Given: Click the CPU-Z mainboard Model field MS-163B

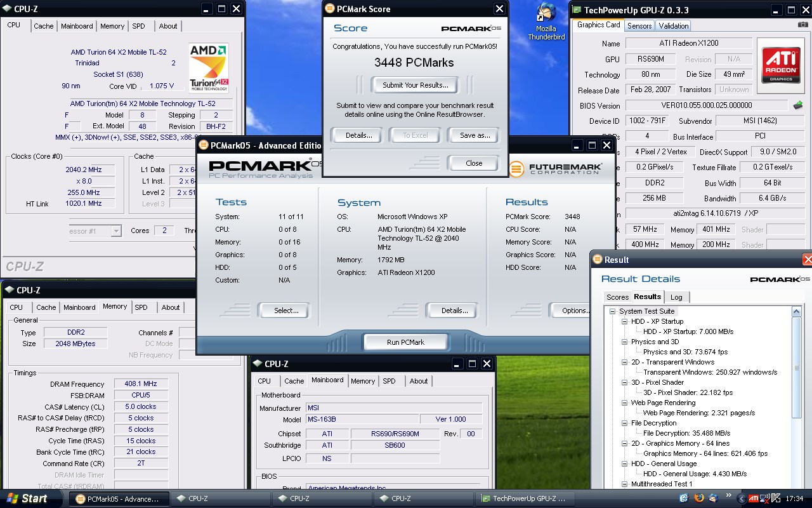Looking at the screenshot, I should (x=362, y=420).
